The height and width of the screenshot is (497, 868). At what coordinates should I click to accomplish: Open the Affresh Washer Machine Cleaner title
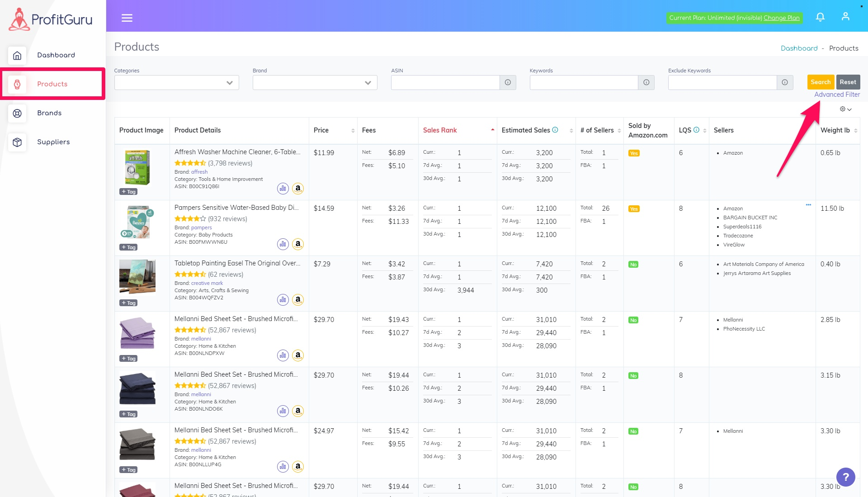(x=237, y=152)
